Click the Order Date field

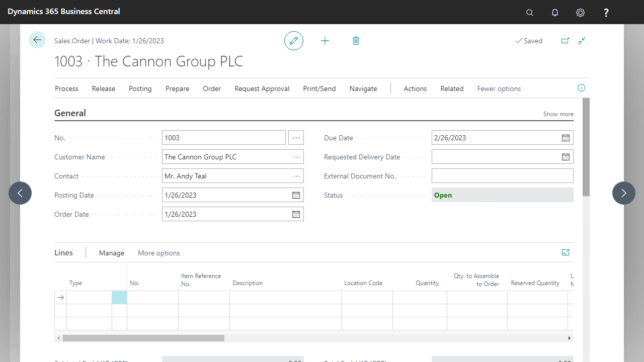point(233,214)
